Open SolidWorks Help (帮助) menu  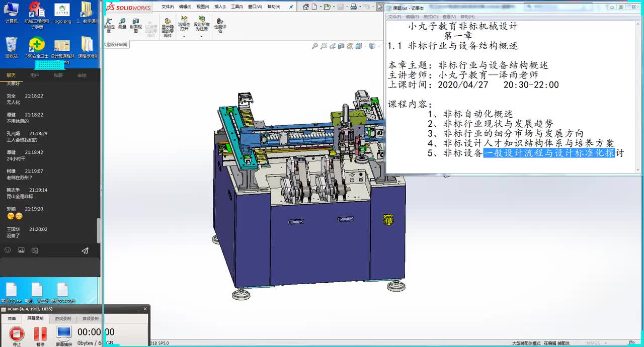[x=273, y=7]
